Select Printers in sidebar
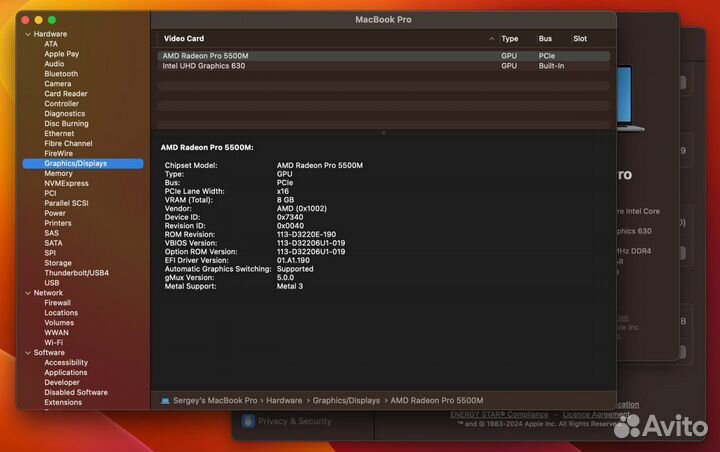 pyautogui.click(x=58, y=223)
